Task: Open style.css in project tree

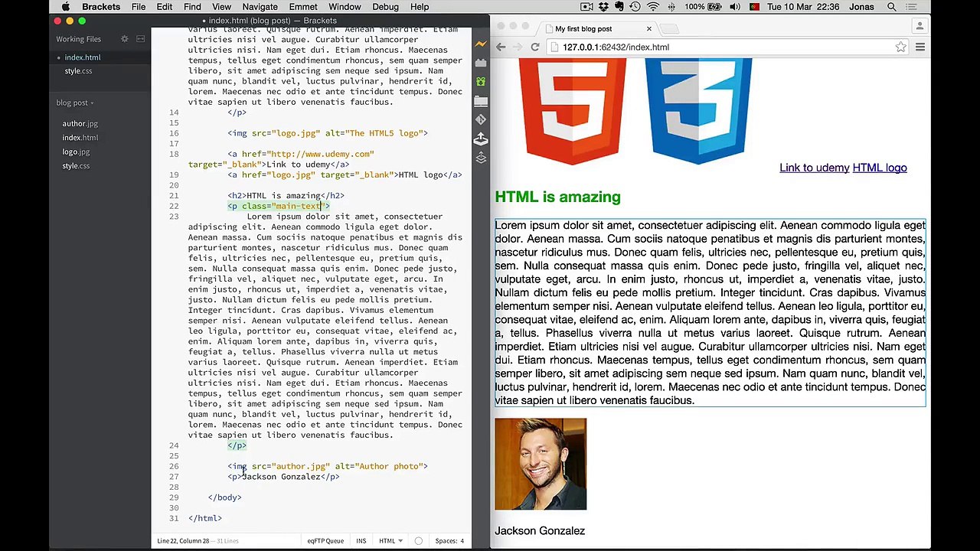Action: pos(76,166)
